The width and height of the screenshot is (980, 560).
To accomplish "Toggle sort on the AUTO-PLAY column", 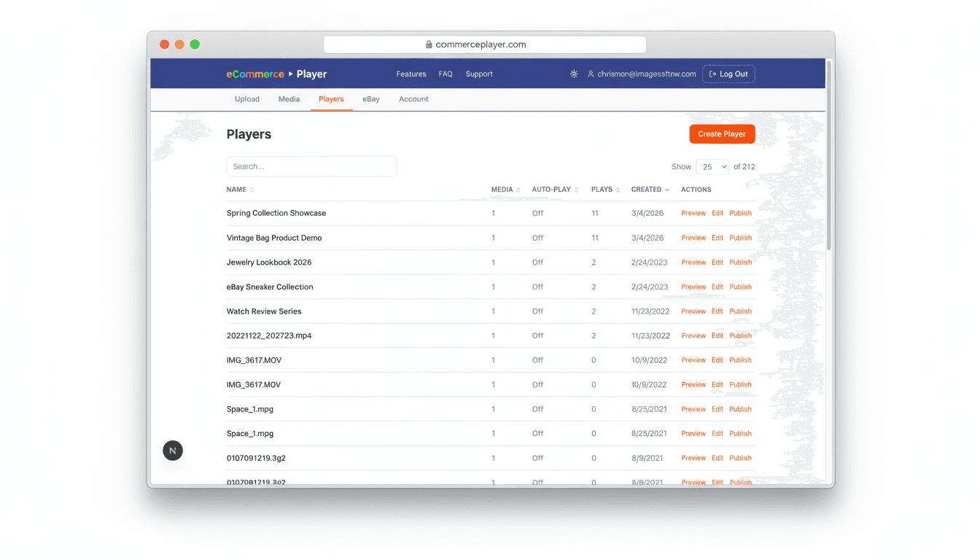I will (575, 189).
